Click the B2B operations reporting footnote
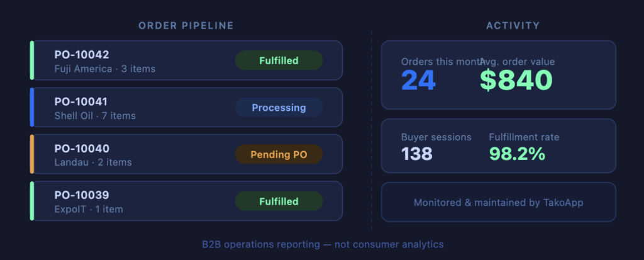The width and height of the screenshot is (644, 260). (323, 244)
